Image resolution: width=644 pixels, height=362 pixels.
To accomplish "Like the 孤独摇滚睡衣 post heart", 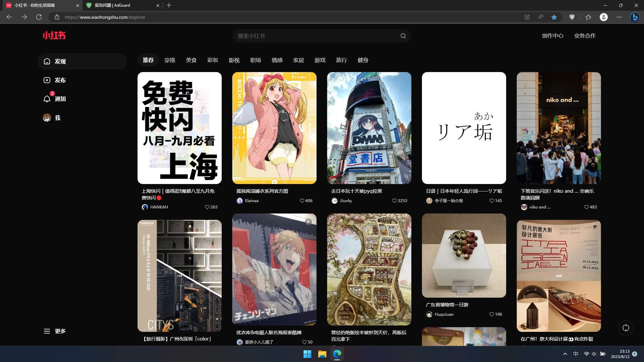I will [x=302, y=201].
